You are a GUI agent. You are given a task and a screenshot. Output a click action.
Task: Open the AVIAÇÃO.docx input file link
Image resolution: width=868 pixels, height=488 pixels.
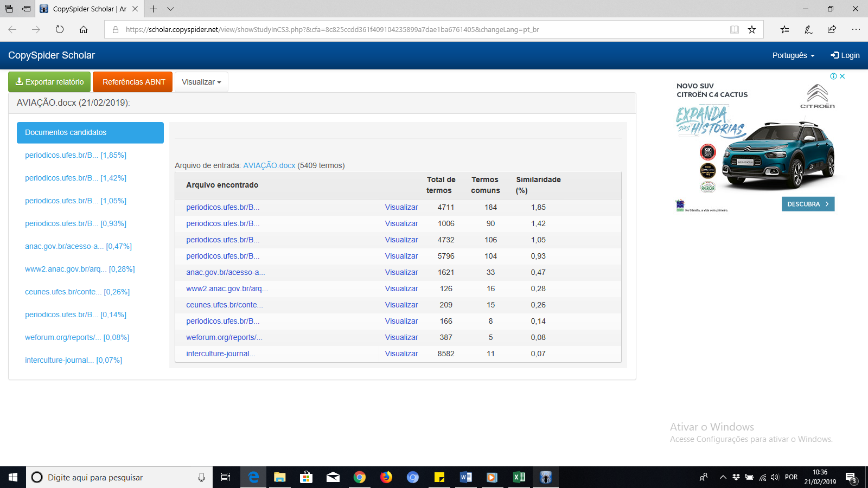[x=269, y=165]
